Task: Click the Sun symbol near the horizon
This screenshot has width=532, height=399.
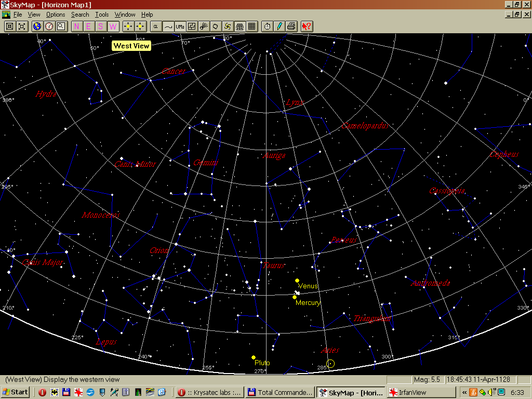Action: tap(330, 364)
